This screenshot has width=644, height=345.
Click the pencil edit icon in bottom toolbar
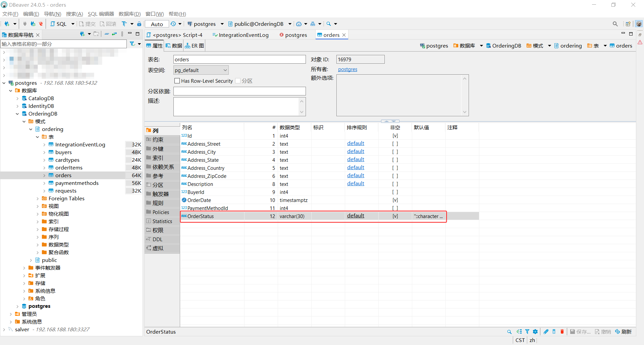pyautogui.click(x=546, y=332)
